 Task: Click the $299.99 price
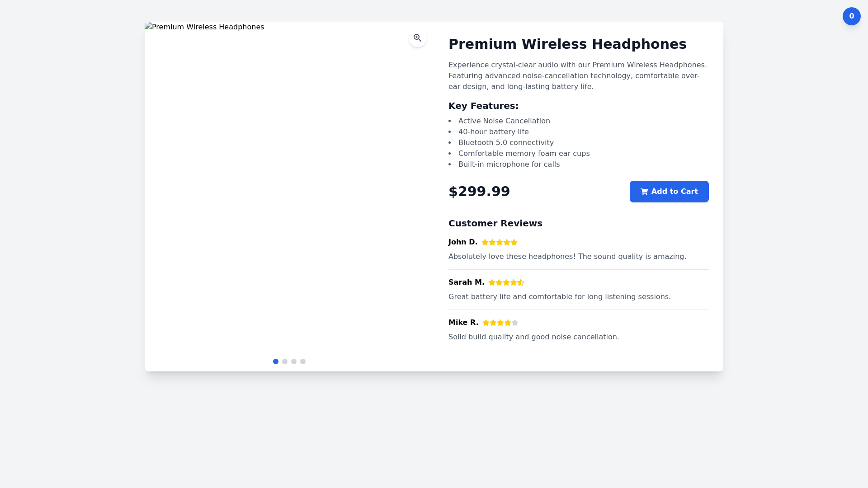(479, 192)
